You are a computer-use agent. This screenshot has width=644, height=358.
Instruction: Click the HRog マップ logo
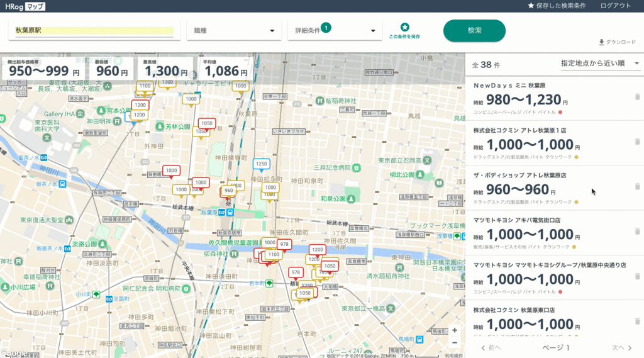(25, 6)
